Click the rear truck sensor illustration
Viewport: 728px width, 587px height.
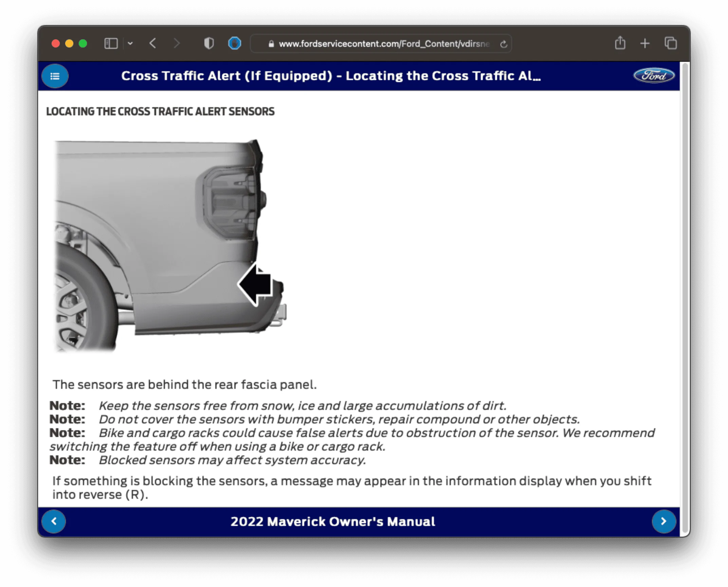point(170,245)
